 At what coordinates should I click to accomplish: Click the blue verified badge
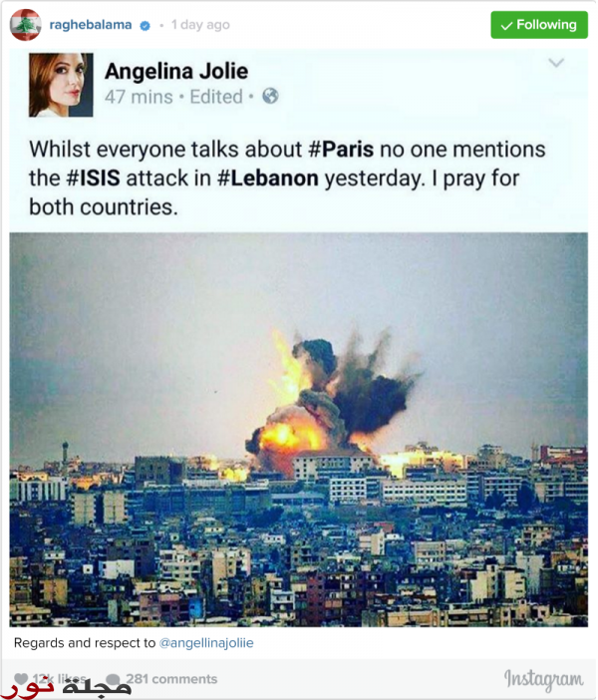145,26
